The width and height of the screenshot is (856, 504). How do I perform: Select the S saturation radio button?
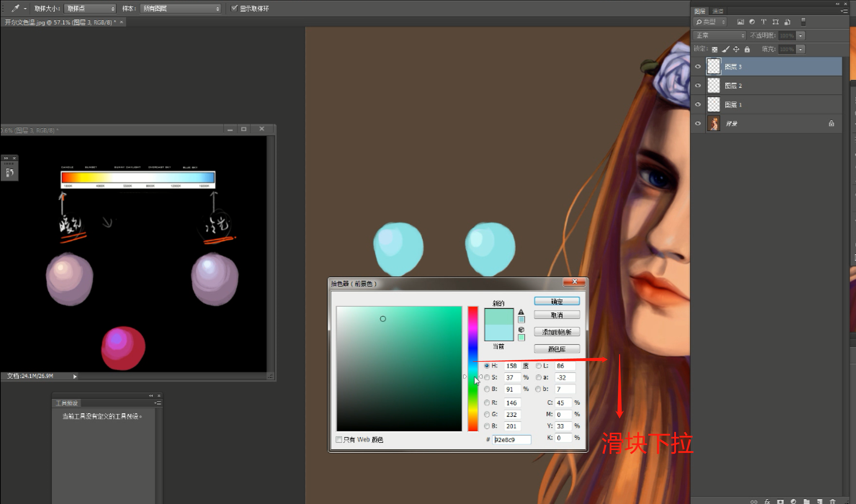(487, 377)
